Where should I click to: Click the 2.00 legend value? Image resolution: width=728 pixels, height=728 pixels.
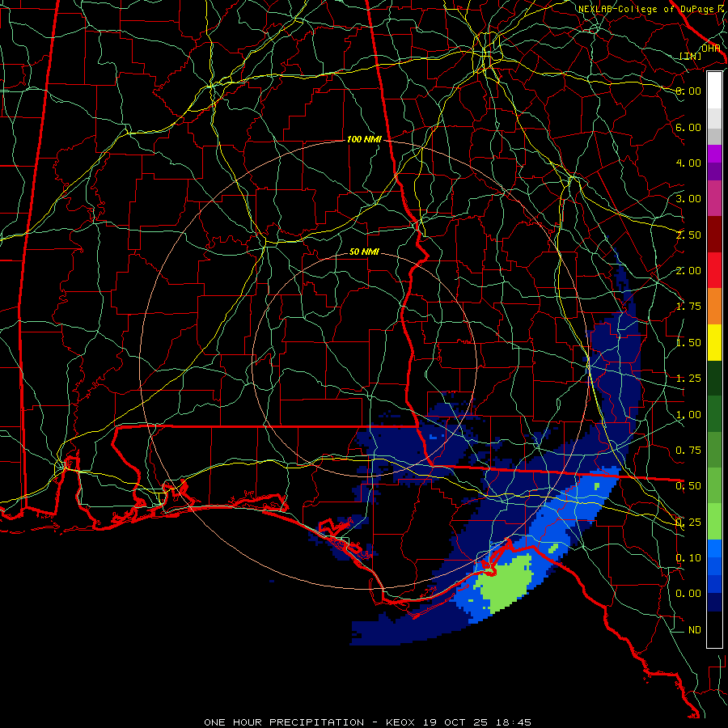pyautogui.click(x=688, y=271)
